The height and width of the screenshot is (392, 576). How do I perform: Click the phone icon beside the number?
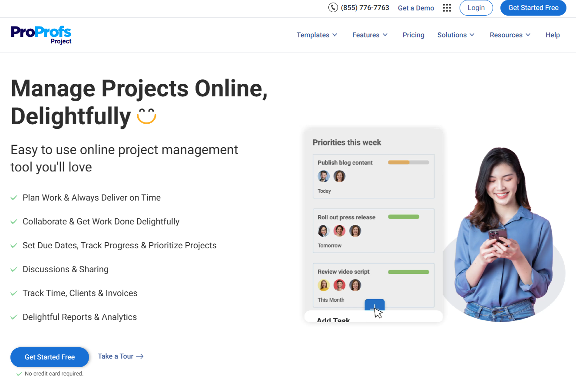pyautogui.click(x=333, y=7)
